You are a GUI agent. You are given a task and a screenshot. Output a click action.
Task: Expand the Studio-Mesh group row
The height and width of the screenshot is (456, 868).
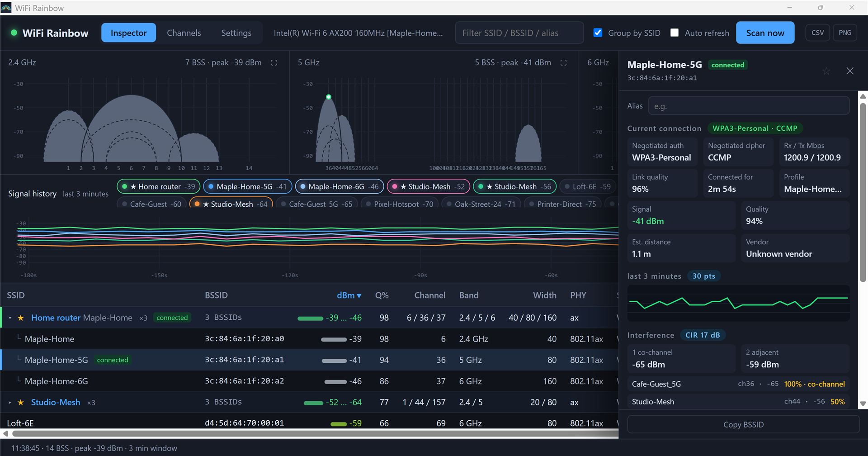[10, 403]
